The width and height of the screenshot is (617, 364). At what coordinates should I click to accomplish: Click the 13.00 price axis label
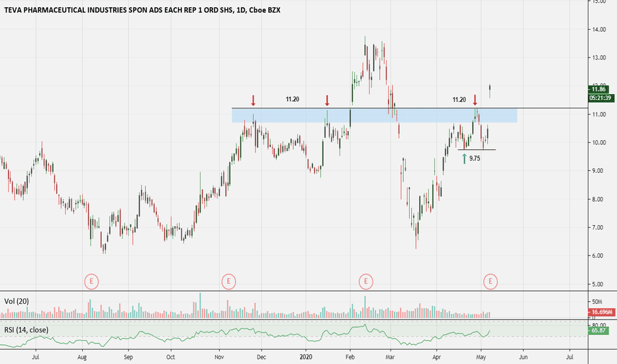click(x=599, y=58)
